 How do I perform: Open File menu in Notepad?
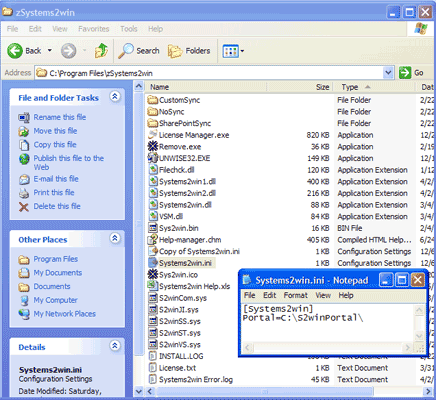(249, 295)
